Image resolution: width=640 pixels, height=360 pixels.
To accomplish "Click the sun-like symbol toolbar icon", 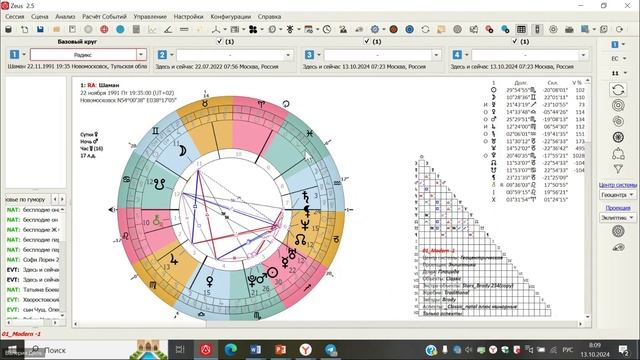I will tap(290, 29).
